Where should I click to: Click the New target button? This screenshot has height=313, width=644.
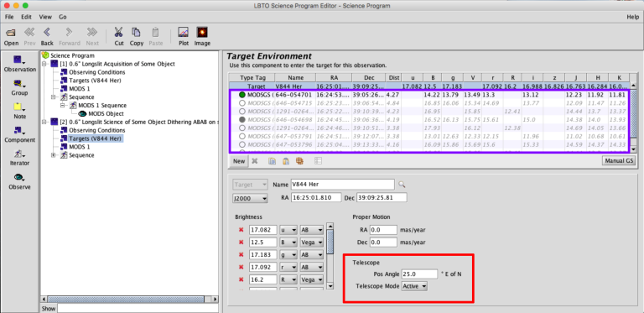pos(239,161)
